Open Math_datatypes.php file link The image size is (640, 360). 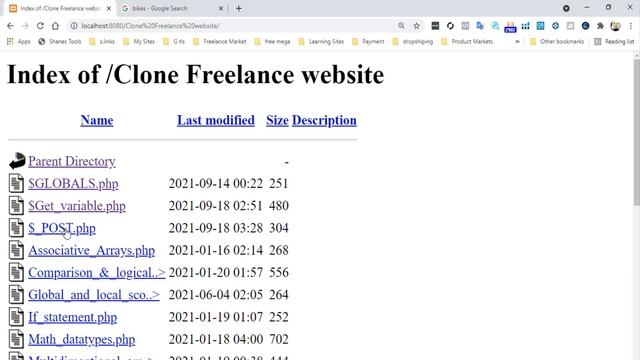(82, 339)
